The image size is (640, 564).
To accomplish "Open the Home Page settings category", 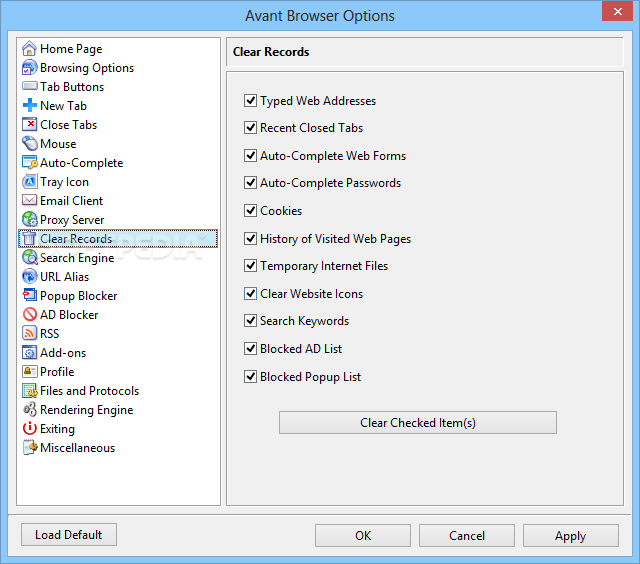I will 71,49.
